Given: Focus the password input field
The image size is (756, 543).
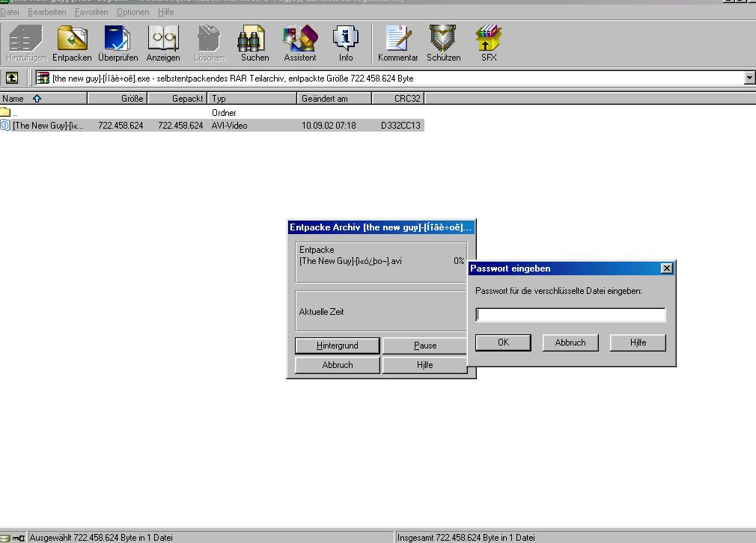Looking at the screenshot, I should pos(570,315).
